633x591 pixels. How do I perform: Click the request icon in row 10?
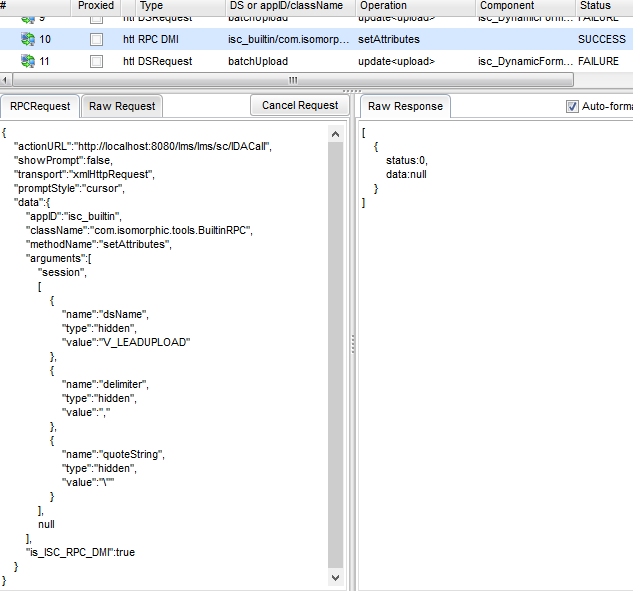[x=28, y=39]
